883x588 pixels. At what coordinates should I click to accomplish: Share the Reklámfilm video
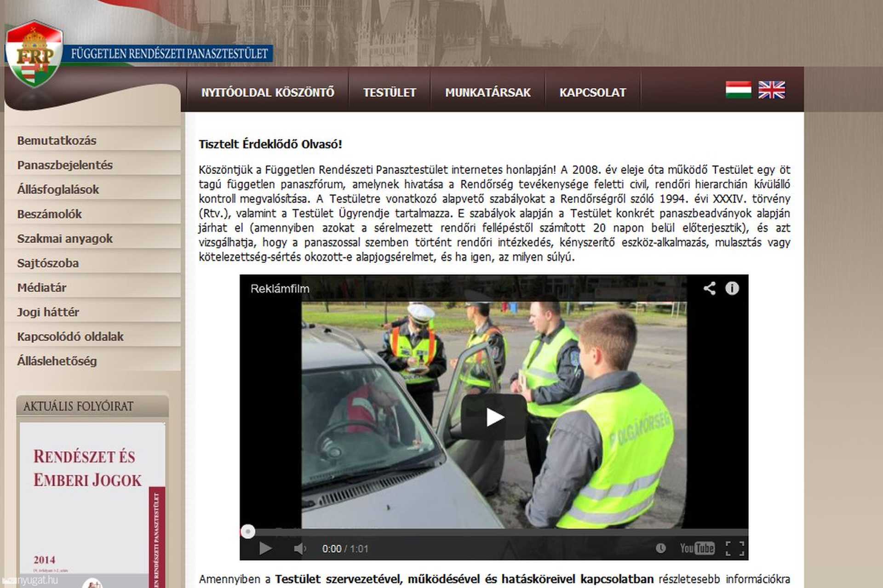tap(709, 288)
